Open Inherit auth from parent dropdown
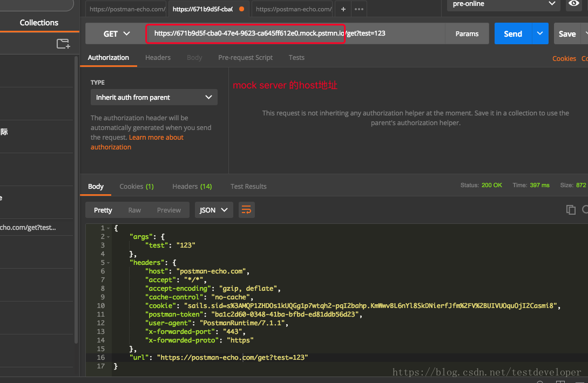 point(154,98)
